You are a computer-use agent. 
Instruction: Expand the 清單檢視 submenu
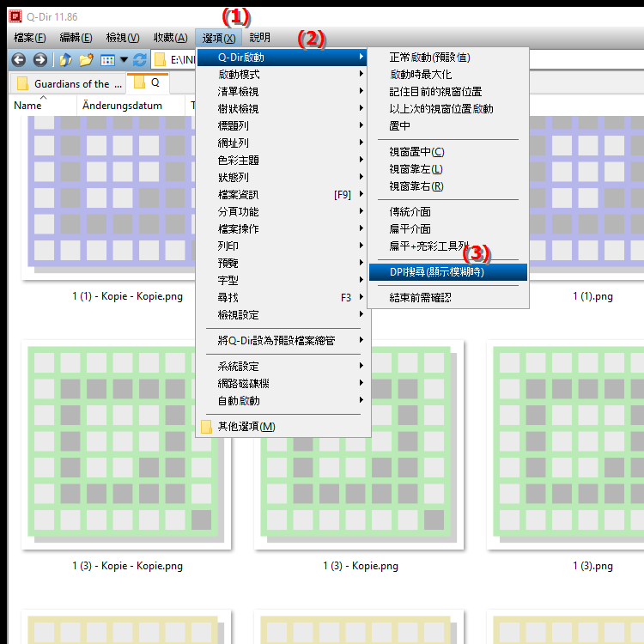pyautogui.click(x=283, y=92)
